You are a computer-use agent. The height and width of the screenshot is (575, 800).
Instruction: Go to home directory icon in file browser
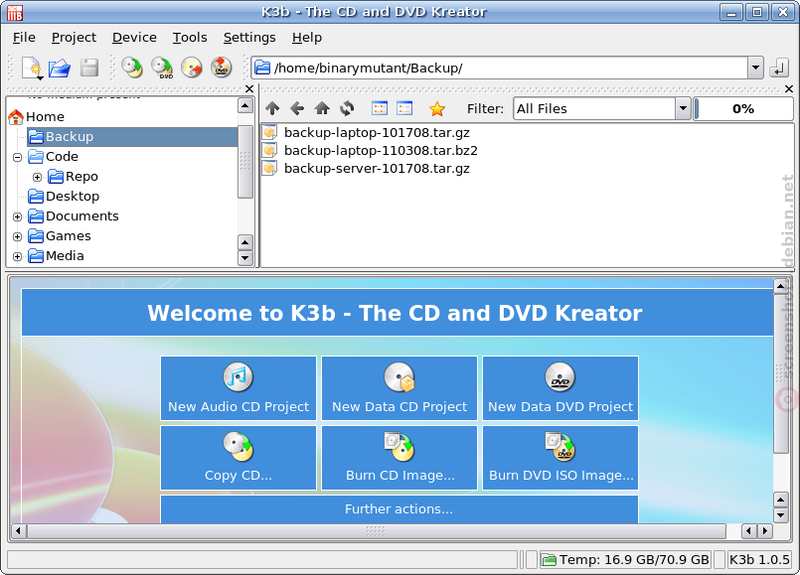click(322, 108)
